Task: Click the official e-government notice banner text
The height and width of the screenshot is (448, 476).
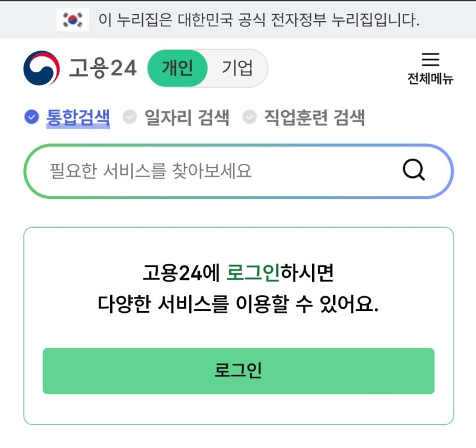Action: [259, 20]
